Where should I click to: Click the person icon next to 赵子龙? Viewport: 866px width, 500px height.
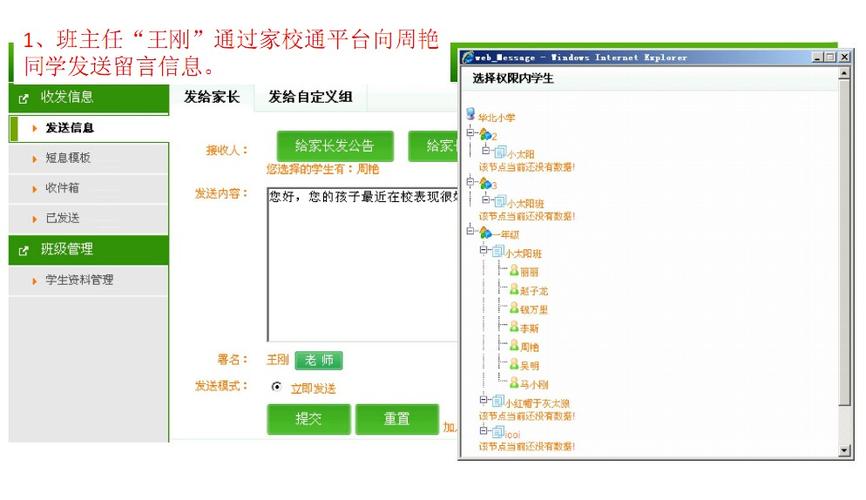point(514,289)
